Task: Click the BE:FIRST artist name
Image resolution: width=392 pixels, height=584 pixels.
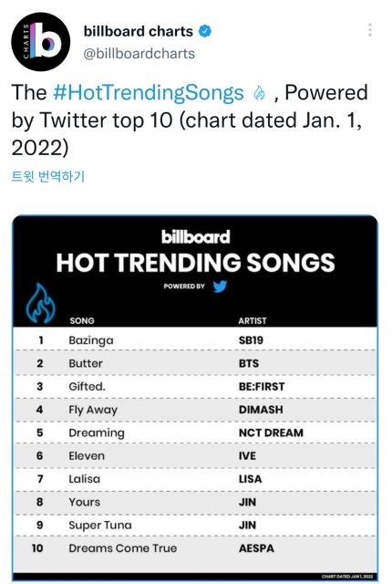Action: tap(262, 387)
